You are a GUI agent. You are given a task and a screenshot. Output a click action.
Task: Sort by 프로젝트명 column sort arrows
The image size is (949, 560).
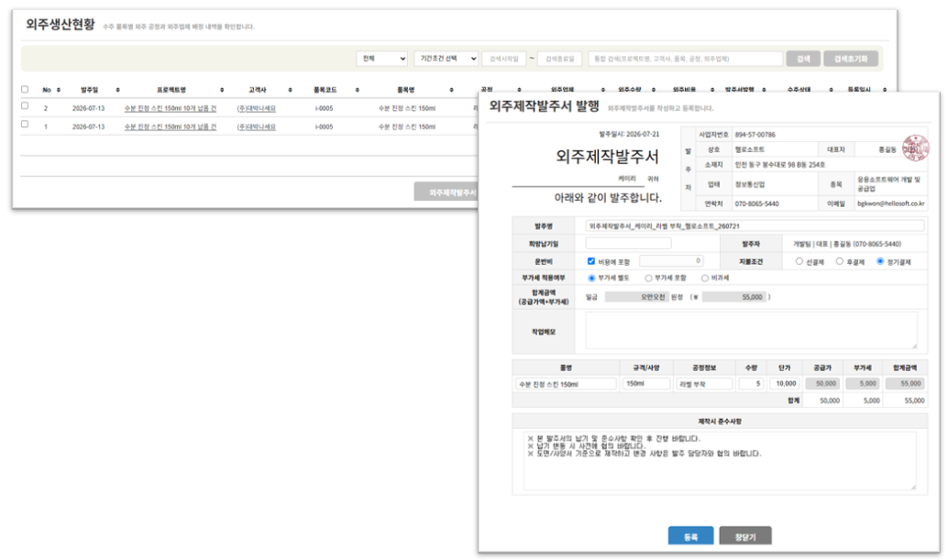click(222, 90)
